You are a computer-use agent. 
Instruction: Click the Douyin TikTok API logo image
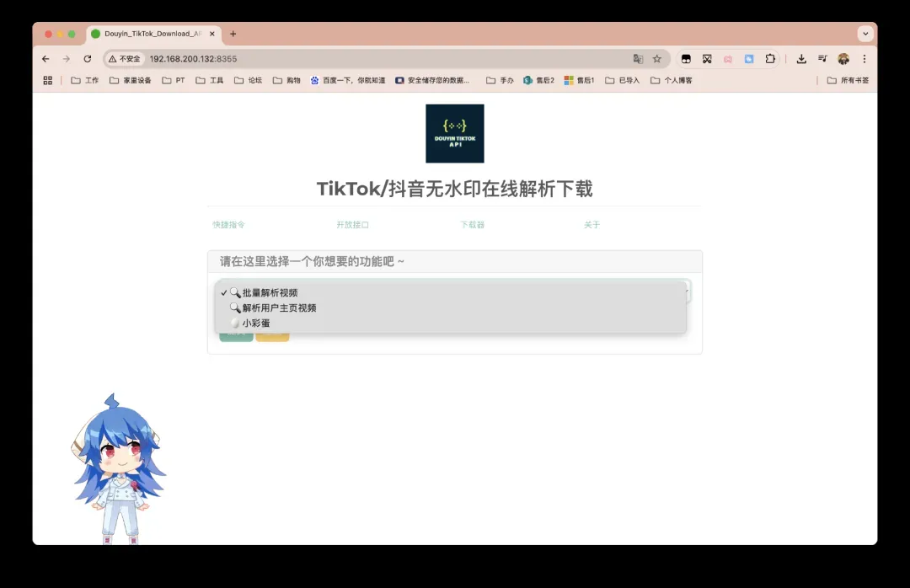coord(454,133)
